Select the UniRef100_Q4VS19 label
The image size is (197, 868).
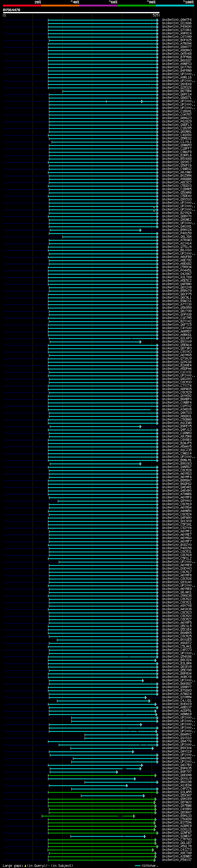pyautogui.click(x=177, y=751)
